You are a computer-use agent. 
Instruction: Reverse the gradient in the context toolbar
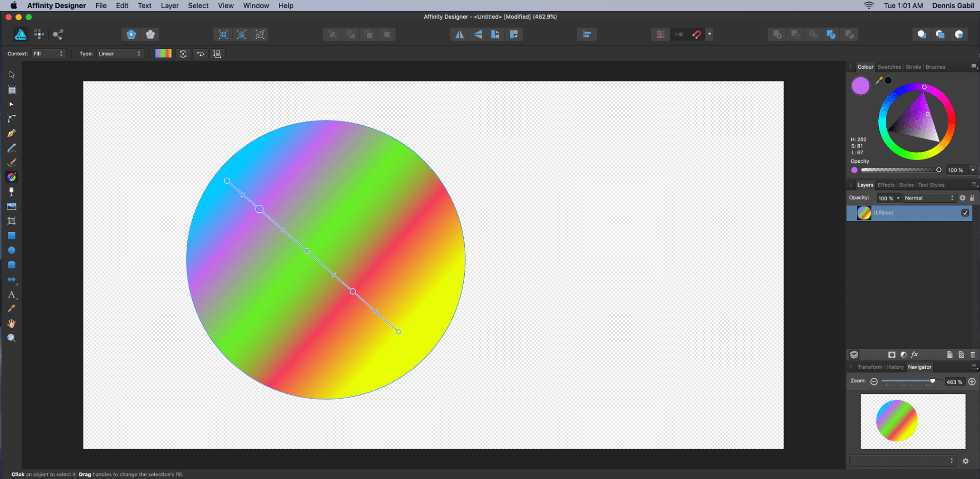200,54
